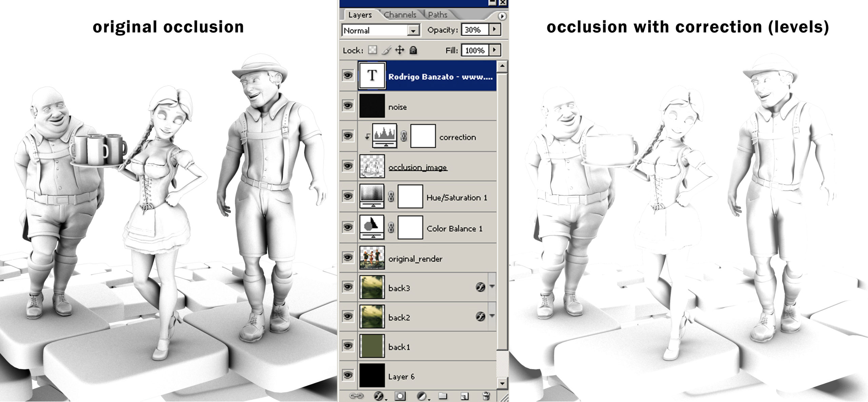Hide the noise layer
The width and height of the screenshot is (868, 402).
pyautogui.click(x=348, y=106)
